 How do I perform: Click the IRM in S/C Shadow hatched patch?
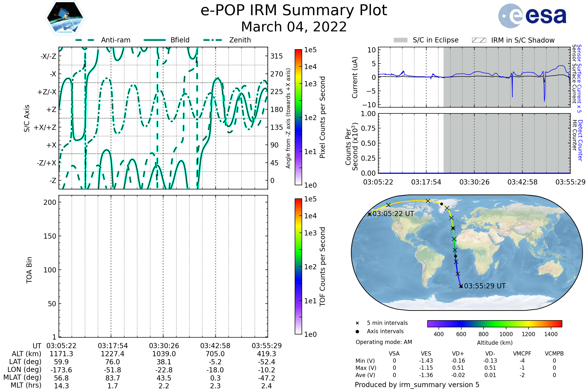click(x=479, y=40)
